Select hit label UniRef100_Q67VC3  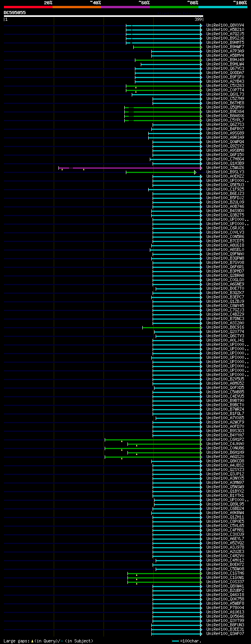225,68
